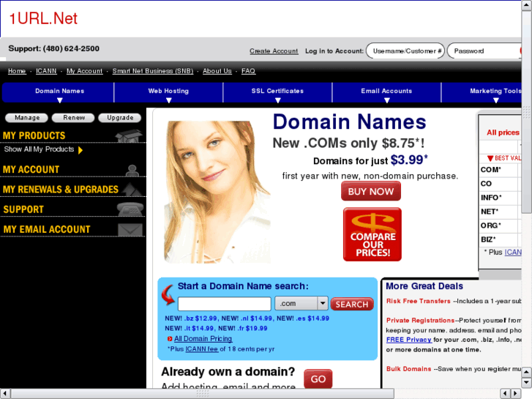The height and width of the screenshot is (399, 532).
Task: Open the Private Registrations deal
Action: click(420, 320)
